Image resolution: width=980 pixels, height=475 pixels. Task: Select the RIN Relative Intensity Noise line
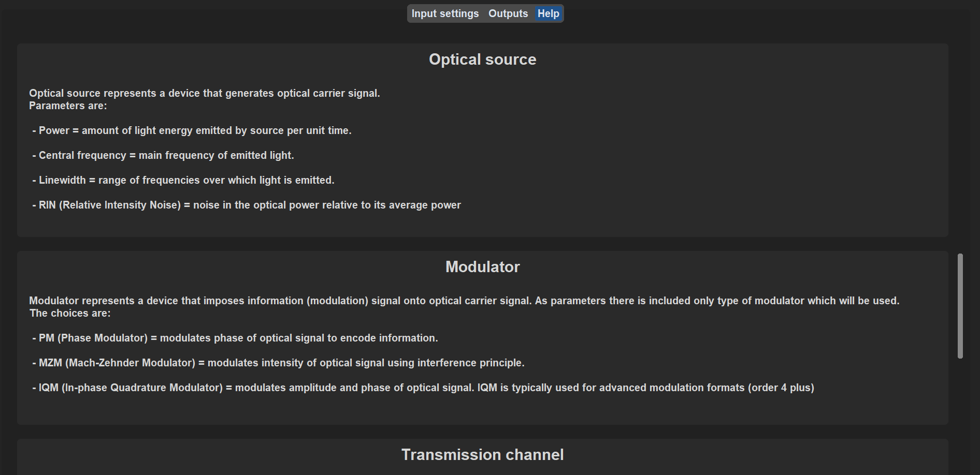click(x=247, y=205)
